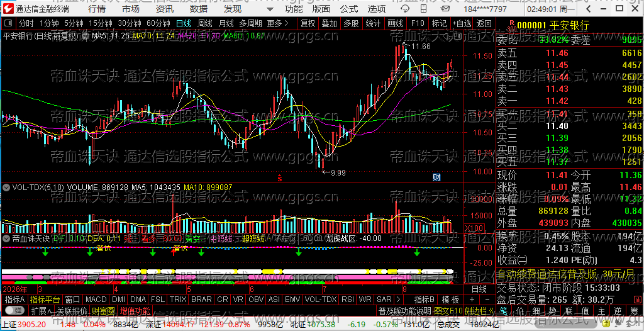
Task: Open the 财富圈 link
Action: 103,310
